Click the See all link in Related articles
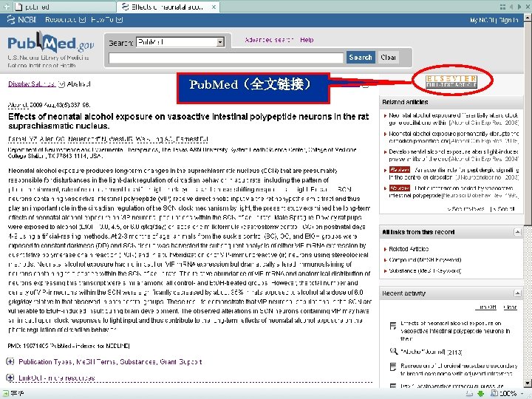This screenshot has width=532, height=399. 503,209
